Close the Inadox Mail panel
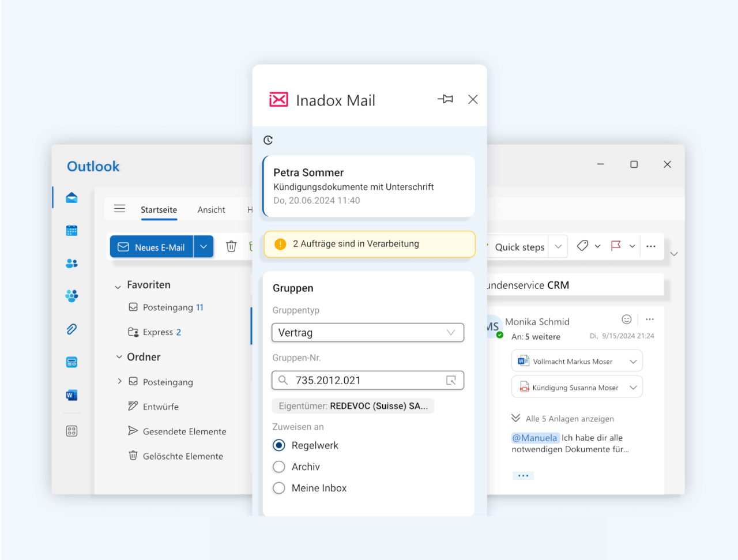This screenshot has height=560, width=738. coord(473,99)
